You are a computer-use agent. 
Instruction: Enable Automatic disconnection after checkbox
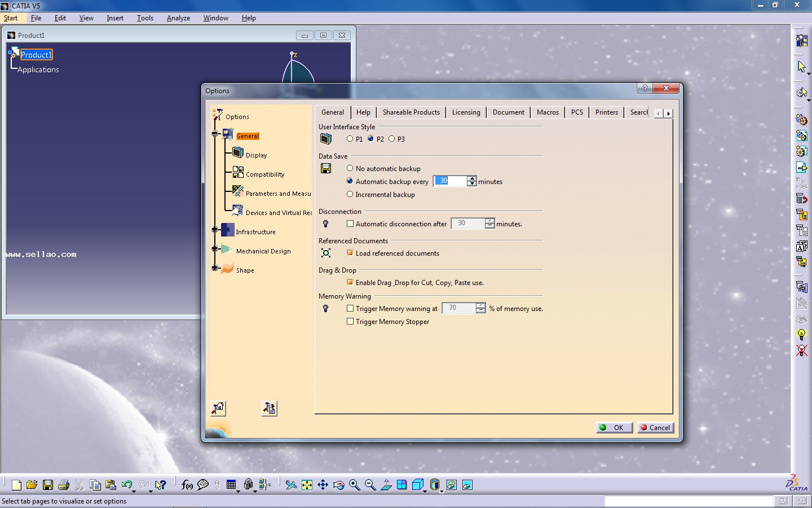(350, 224)
